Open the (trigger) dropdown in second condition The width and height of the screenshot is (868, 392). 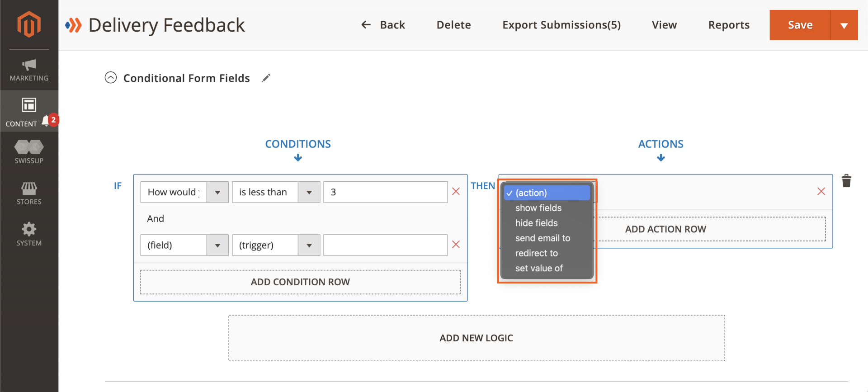276,245
